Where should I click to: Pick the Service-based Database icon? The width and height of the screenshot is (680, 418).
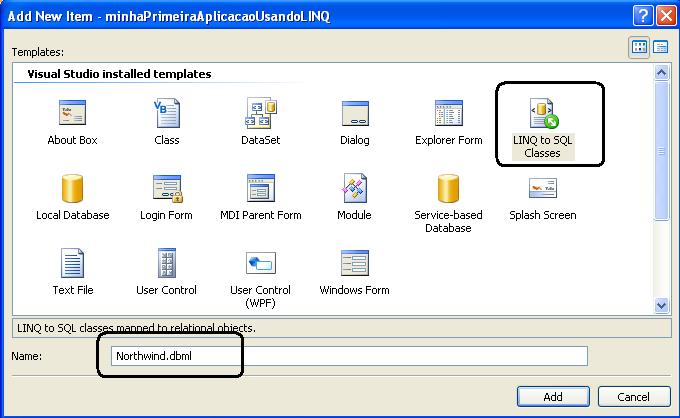click(448, 188)
